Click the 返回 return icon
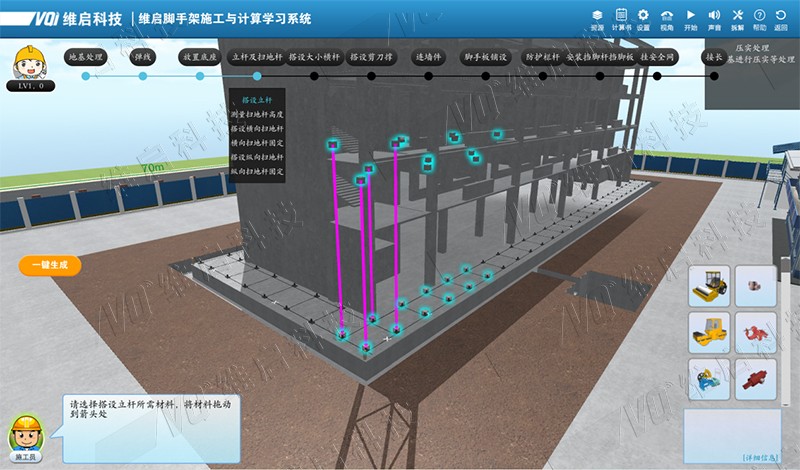 (x=782, y=19)
